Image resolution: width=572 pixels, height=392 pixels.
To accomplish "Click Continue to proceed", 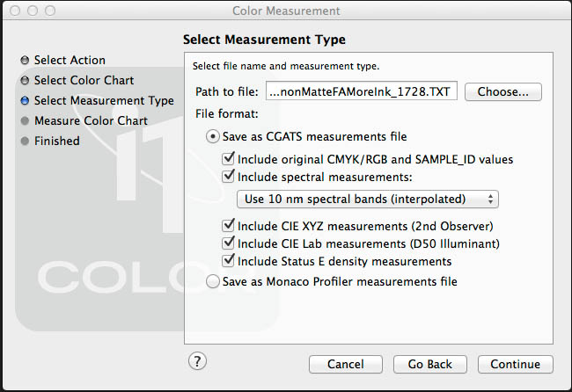I will pyautogui.click(x=515, y=364).
